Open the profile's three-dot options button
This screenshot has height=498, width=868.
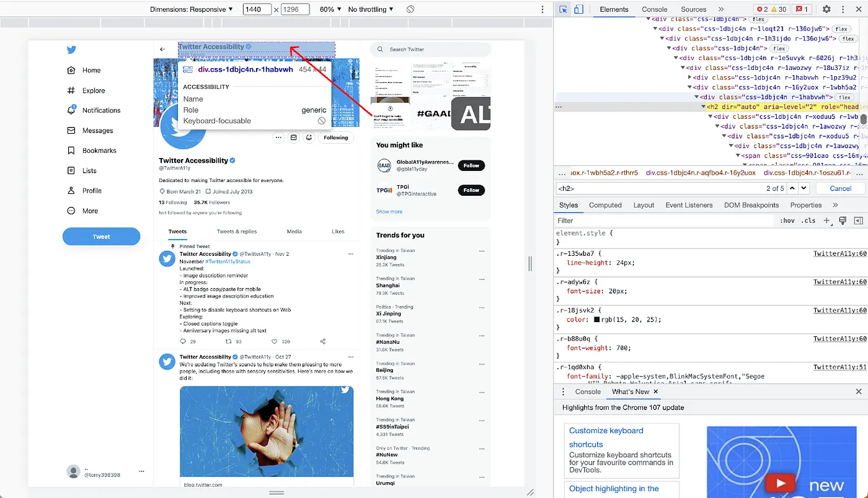(278, 138)
